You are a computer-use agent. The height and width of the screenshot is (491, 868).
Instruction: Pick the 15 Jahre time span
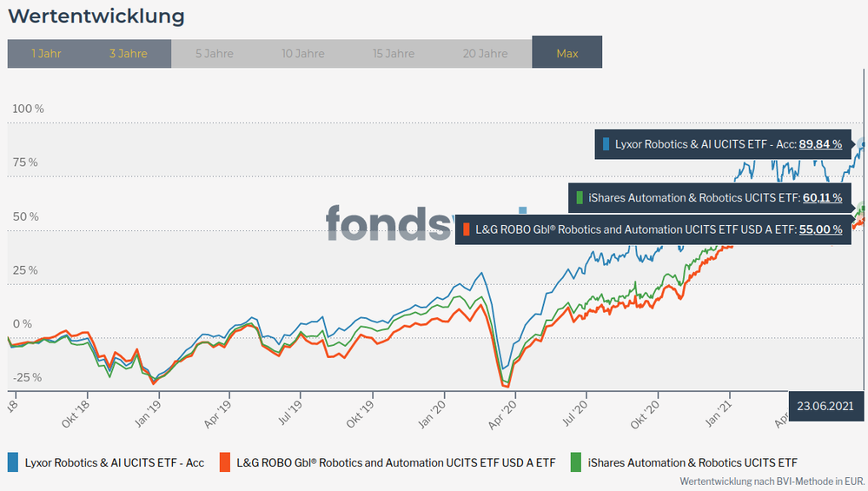(394, 53)
